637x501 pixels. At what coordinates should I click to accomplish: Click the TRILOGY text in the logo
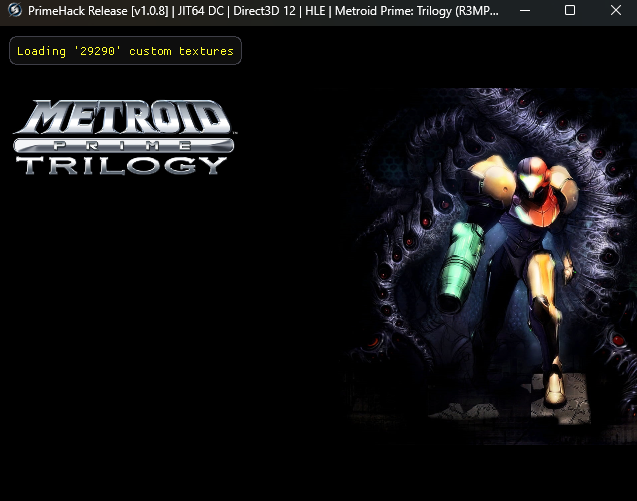coord(122,165)
